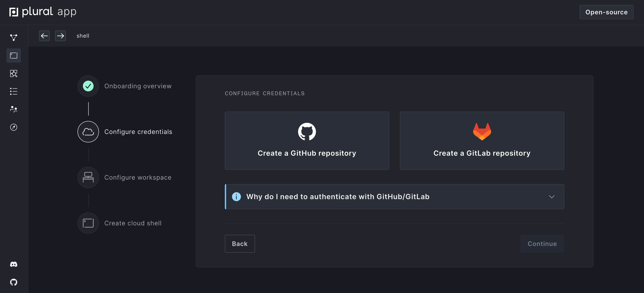Image resolution: width=644 pixels, height=293 pixels.
Task: Select the cloud shell terminal sidebar icon
Action: [13, 56]
